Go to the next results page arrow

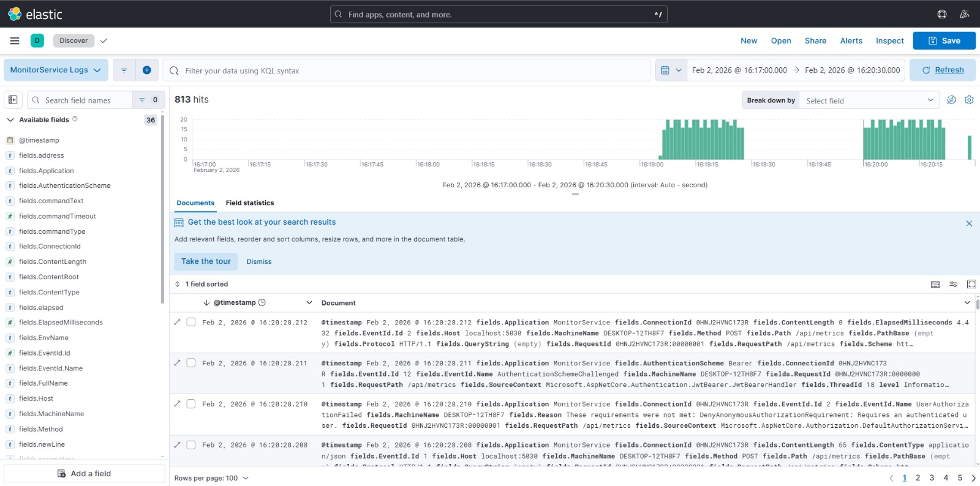(x=973, y=478)
